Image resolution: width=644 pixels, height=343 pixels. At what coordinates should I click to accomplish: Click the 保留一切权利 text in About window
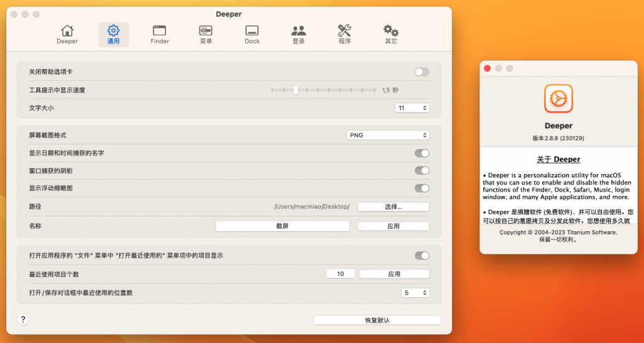[558, 240]
